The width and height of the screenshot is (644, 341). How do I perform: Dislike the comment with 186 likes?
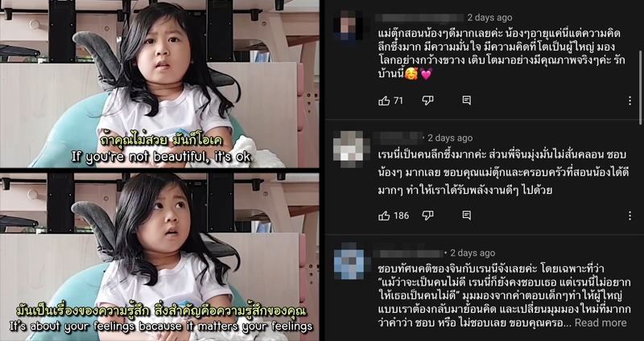pos(427,216)
